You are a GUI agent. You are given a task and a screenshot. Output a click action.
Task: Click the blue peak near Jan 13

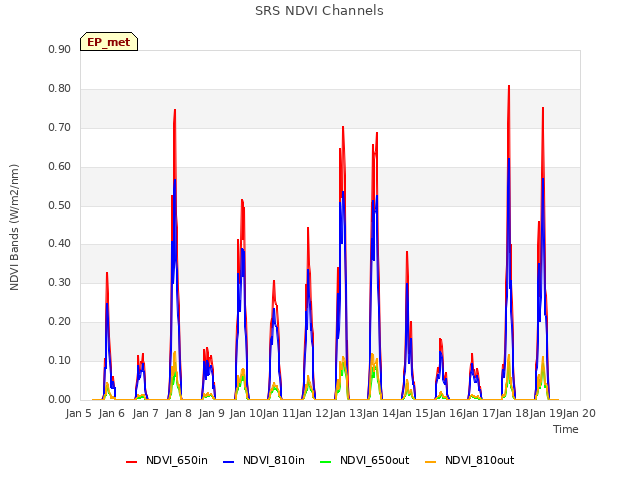(x=343, y=192)
